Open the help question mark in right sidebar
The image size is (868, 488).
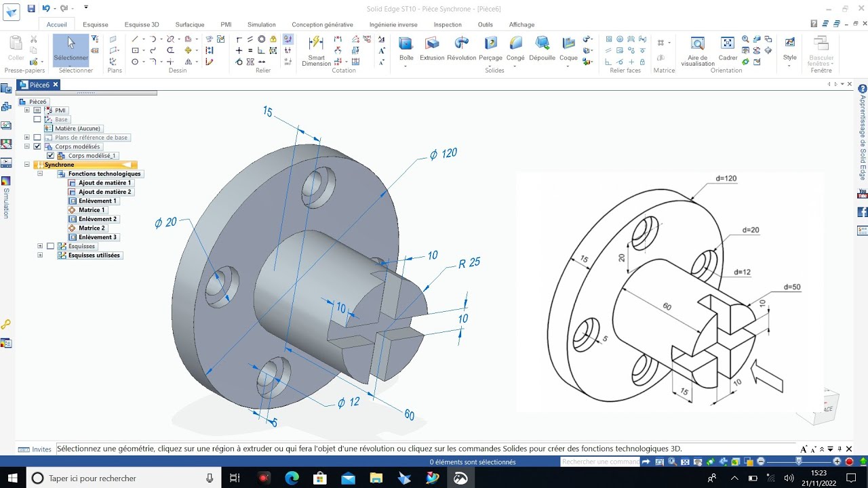tap(863, 89)
